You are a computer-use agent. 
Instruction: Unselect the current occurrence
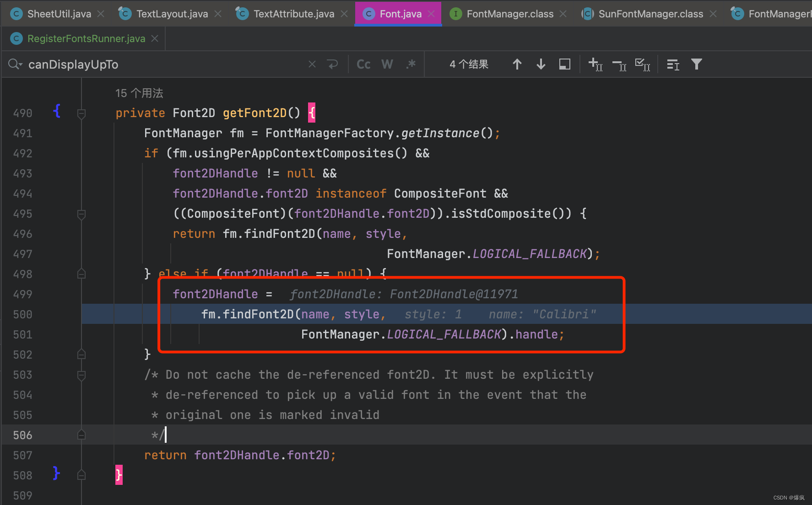click(x=619, y=64)
